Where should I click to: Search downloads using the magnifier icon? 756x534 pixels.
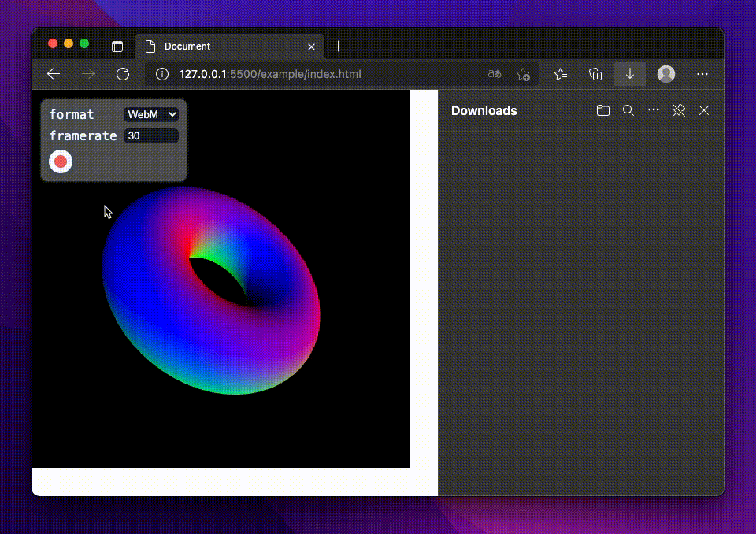(628, 110)
